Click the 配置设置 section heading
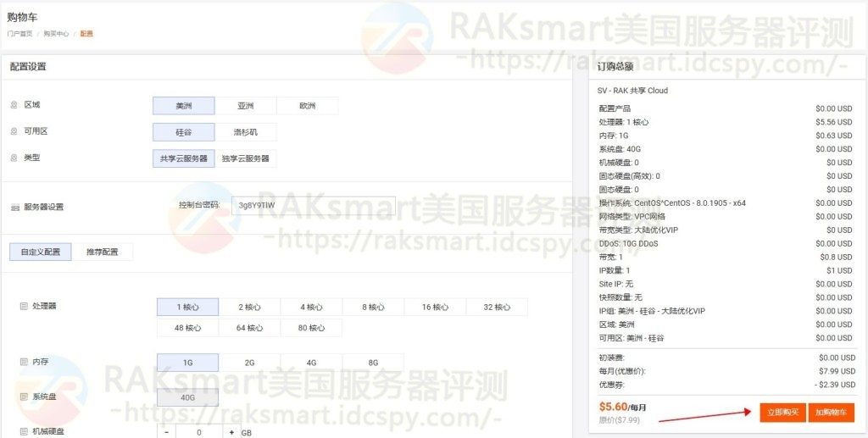Image resolution: width=868 pixels, height=438 pixels. tap(28, 67)
